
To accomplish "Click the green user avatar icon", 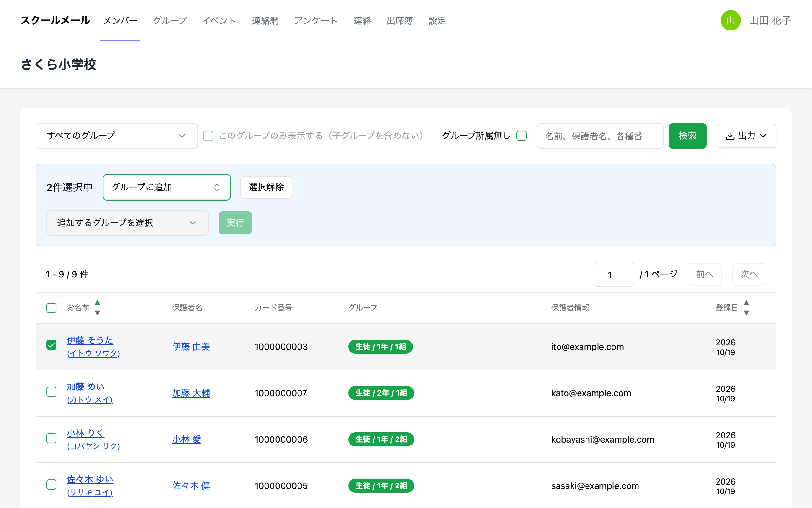I will pos(730,21).
